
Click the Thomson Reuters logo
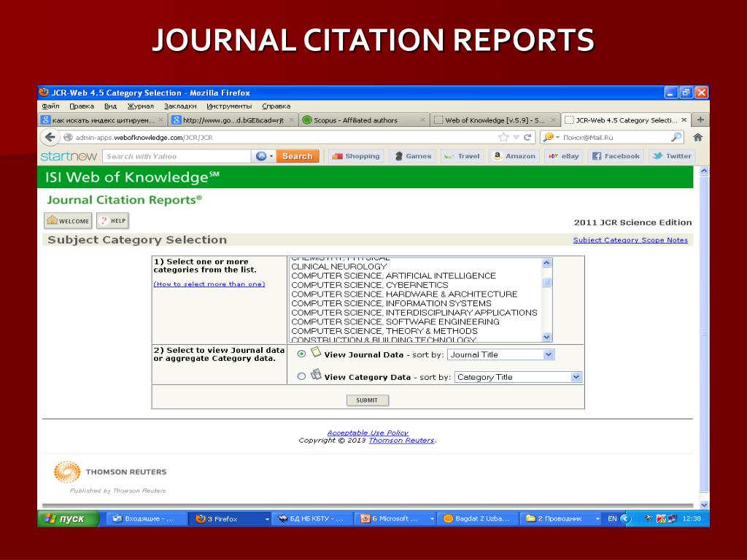pyautogui.click(x=110, y=472)
